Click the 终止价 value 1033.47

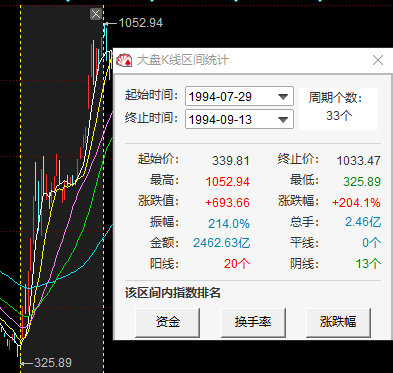pos(359,161)
